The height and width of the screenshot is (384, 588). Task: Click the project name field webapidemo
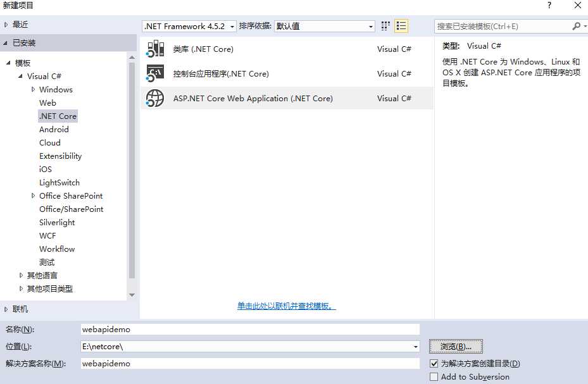pos(250,330)
